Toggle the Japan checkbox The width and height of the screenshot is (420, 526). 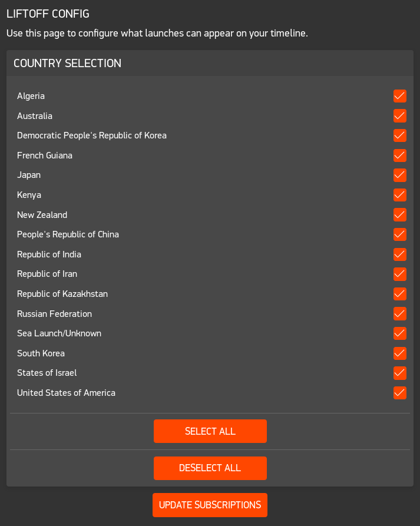click(x=399, y=175)
